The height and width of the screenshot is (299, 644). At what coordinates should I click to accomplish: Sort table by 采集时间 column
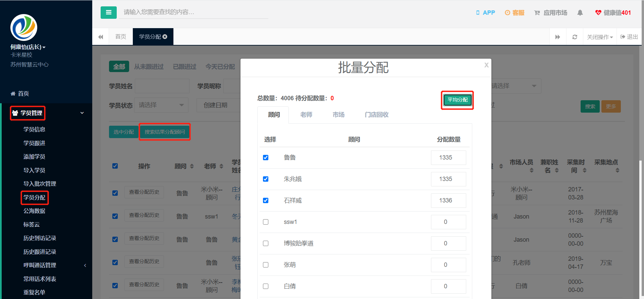[585, 170]
